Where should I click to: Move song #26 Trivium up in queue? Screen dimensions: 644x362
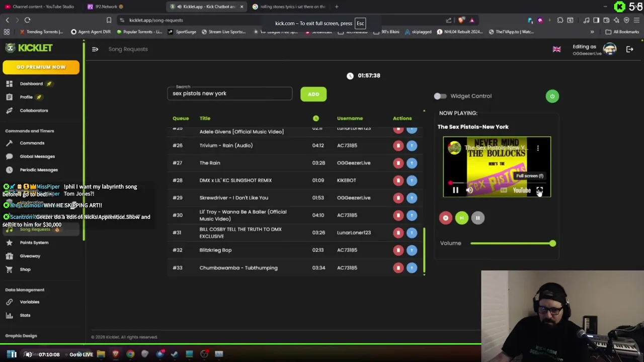[412, 145]
